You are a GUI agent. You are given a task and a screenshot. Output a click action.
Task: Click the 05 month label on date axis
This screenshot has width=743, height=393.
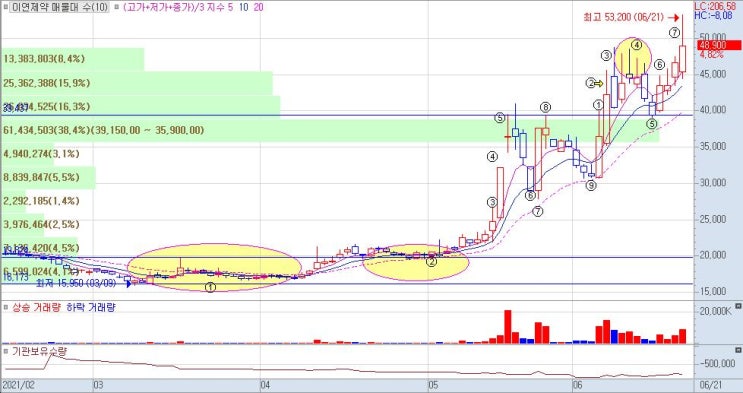(x=432, y=384)
